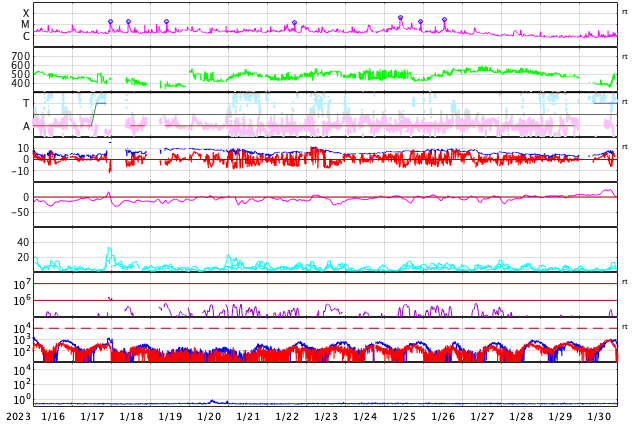Click the X flare class axis label

tap(26, 13)
